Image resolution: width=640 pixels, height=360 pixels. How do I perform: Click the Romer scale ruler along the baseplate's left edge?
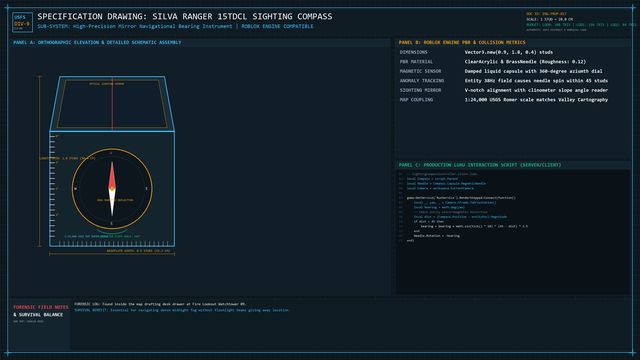click(52, 186)
